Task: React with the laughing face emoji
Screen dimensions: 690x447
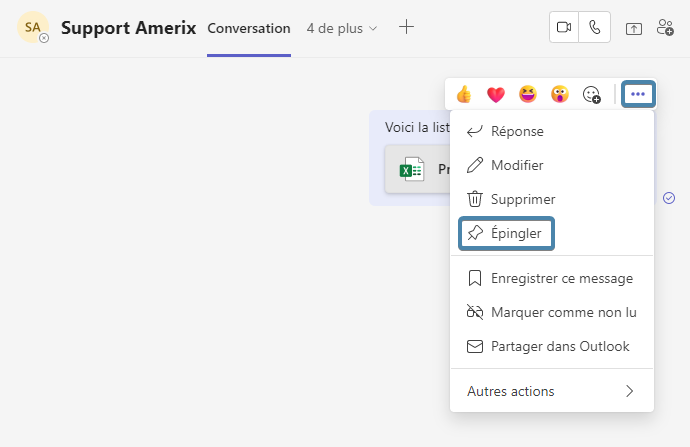Action: coord(528,95)
